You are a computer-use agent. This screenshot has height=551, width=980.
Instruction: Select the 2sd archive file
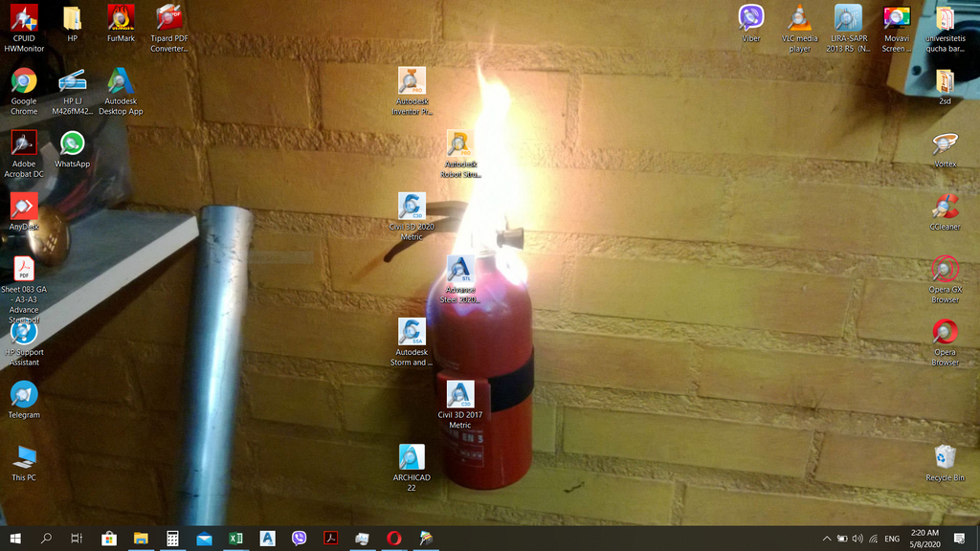(x=945, y=87)
